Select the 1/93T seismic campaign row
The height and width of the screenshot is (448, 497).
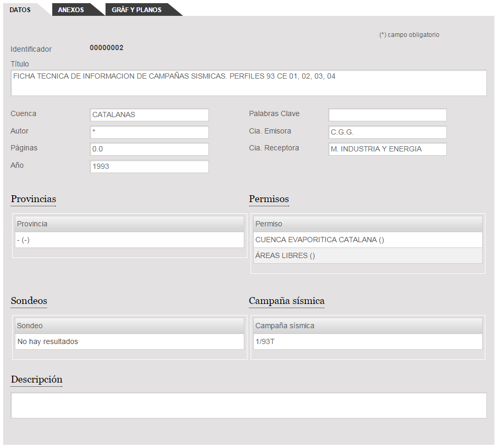click(368, 342)
